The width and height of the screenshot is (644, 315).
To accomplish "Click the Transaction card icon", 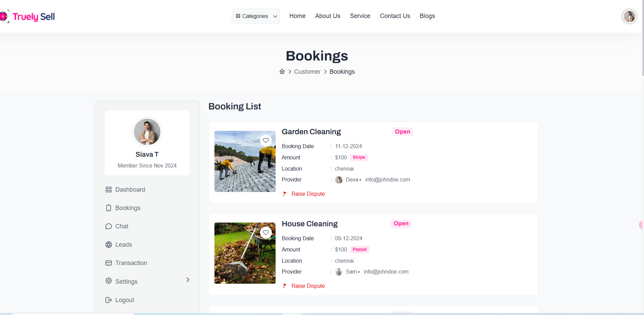I will (x=108, y=263).
